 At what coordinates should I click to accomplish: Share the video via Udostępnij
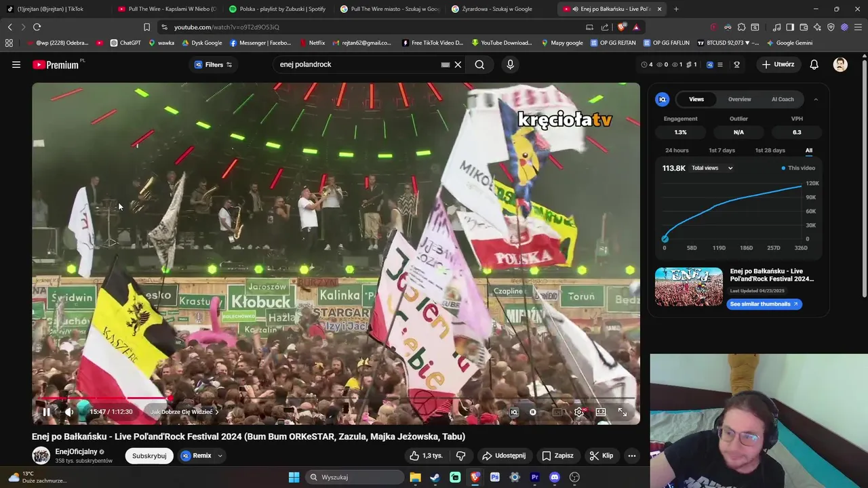point(504,455)
